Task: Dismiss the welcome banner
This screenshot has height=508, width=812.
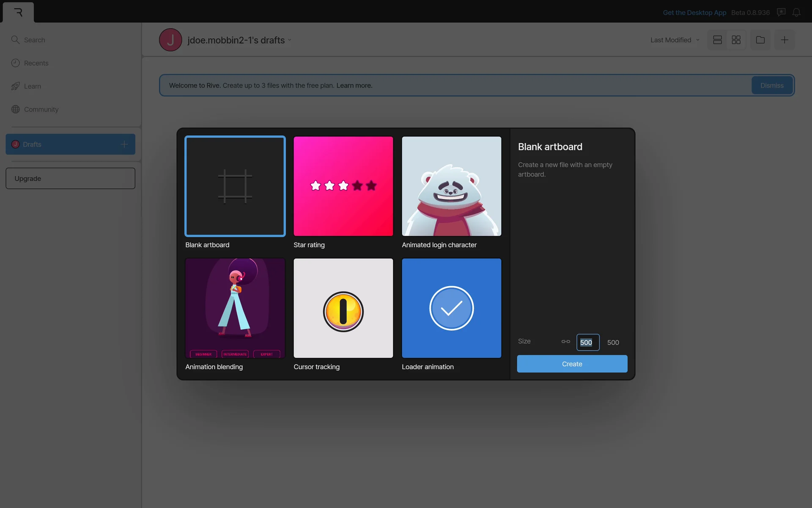Action: coord(771,86)
